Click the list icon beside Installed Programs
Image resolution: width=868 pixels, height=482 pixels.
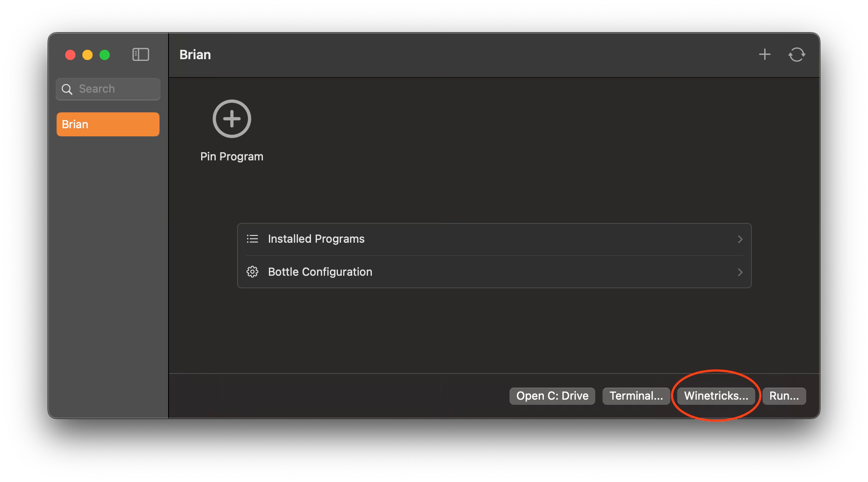253,239
